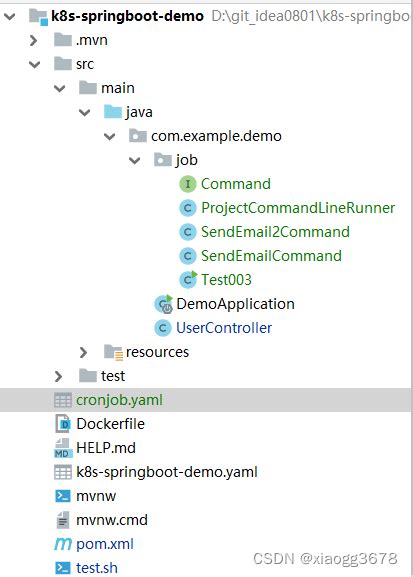
Task: Click the resources folder icon
Action: point(113,352)
